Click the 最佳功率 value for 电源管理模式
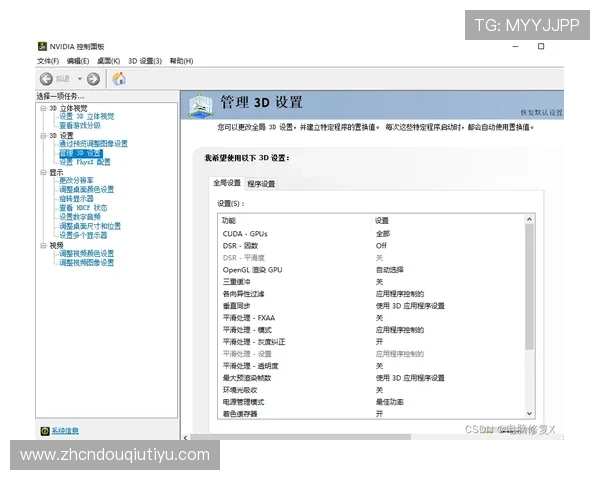Image resolution: width=600 pixels, height=480 pixels. (x=390, y=402)
